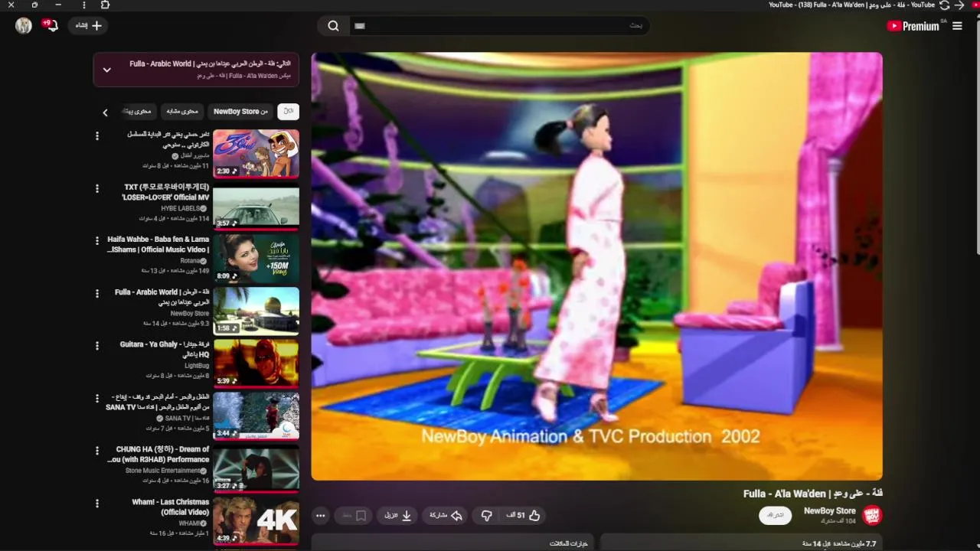Dislike the video with thumbs down
This screenshot has width=980, height=551.
(486, 516)
